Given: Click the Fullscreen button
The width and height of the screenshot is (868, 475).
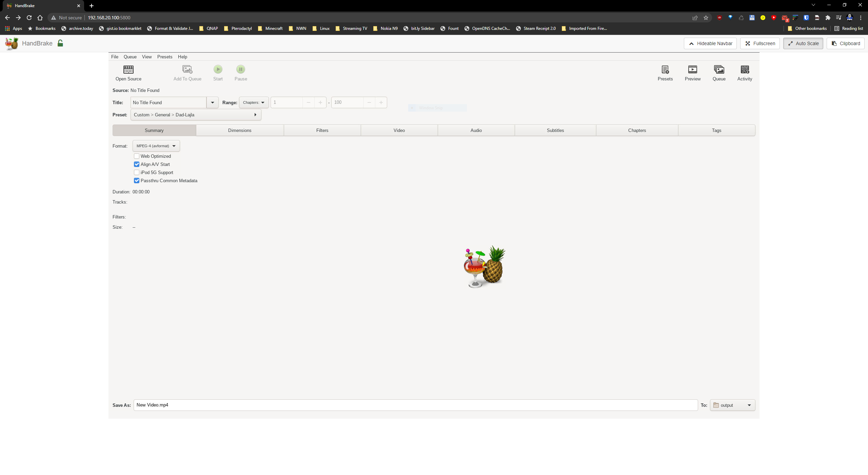Looking at the screenshot, I should pos(760,43).
